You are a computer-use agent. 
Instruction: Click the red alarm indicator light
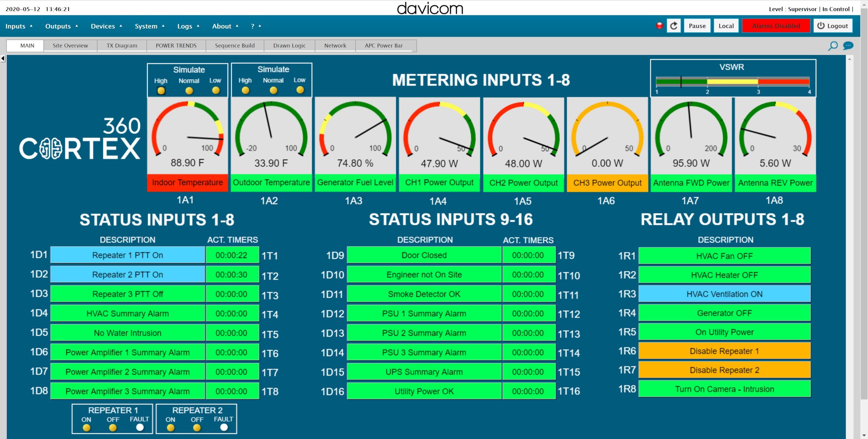pyautogui.click(x=659, y=25)
